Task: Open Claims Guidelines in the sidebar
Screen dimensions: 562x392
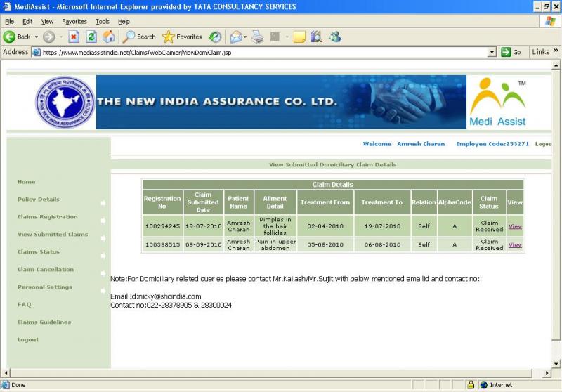Action: (44, 322)
